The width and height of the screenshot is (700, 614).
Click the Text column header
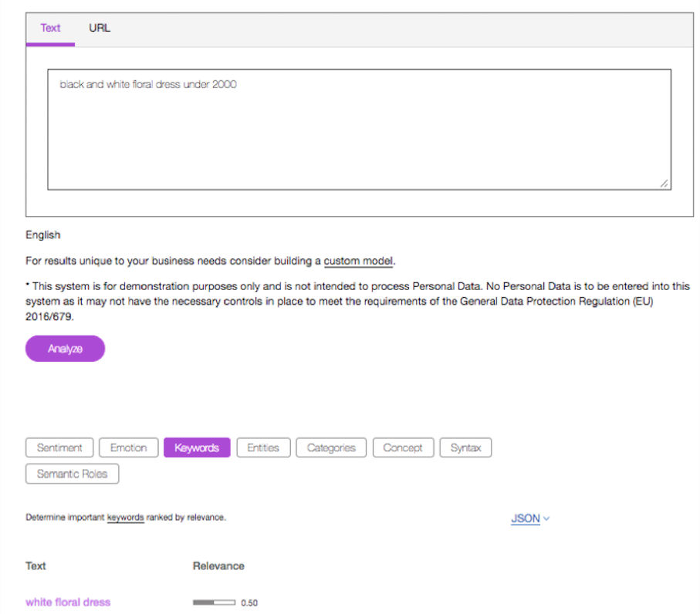pyautogui.click(x=36, y=566)
